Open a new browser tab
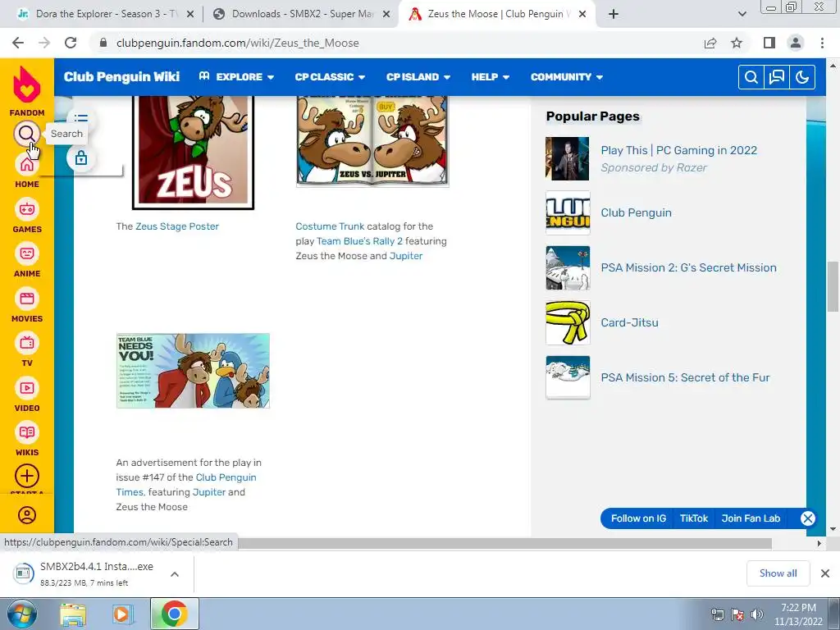Screen dimensions: 840x630 614,14
